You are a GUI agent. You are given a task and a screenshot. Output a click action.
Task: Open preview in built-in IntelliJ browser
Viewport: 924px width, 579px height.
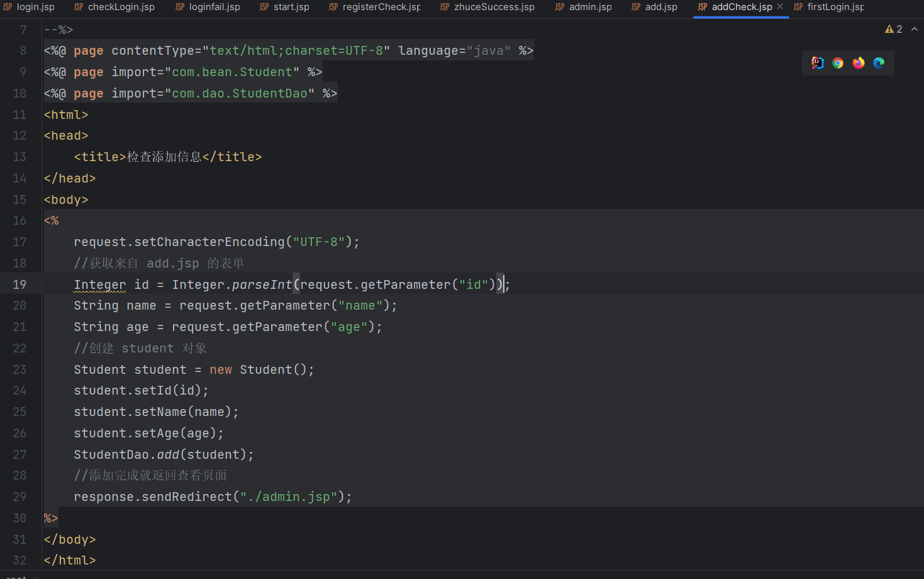tap(817, 62)
